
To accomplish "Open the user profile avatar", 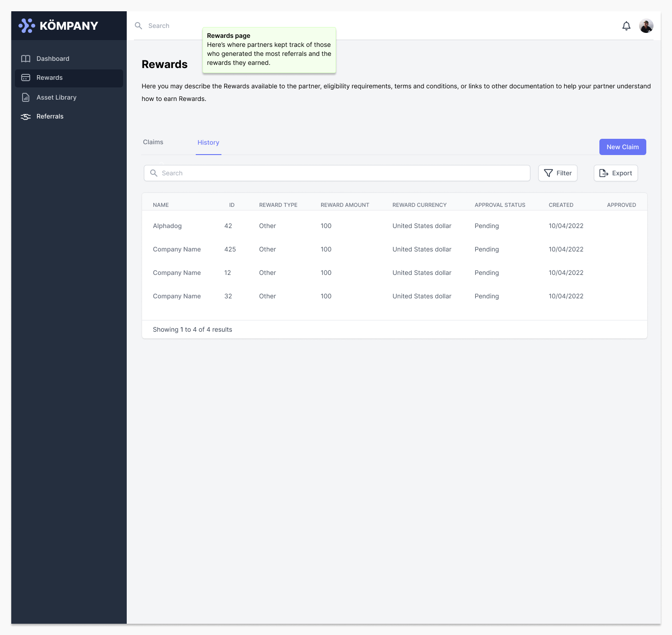I will coord(646,26).
